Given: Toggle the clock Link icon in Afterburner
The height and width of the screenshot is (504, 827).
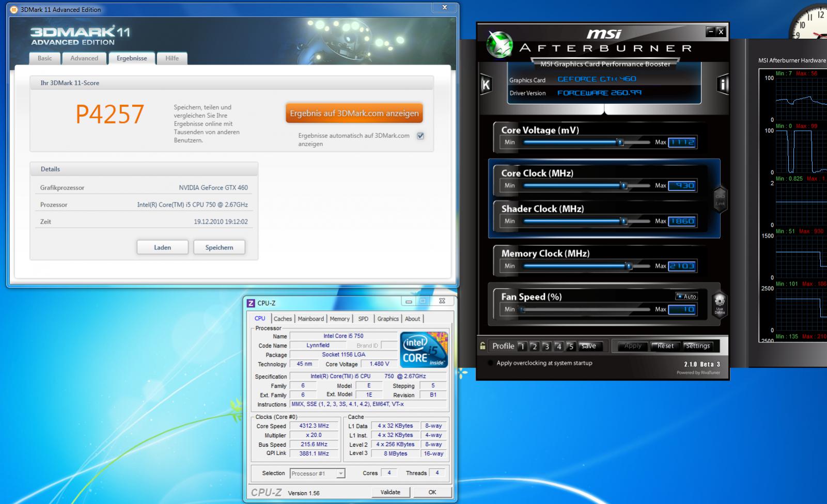Looking at the screenshot, I should click(x=720, y=199).
